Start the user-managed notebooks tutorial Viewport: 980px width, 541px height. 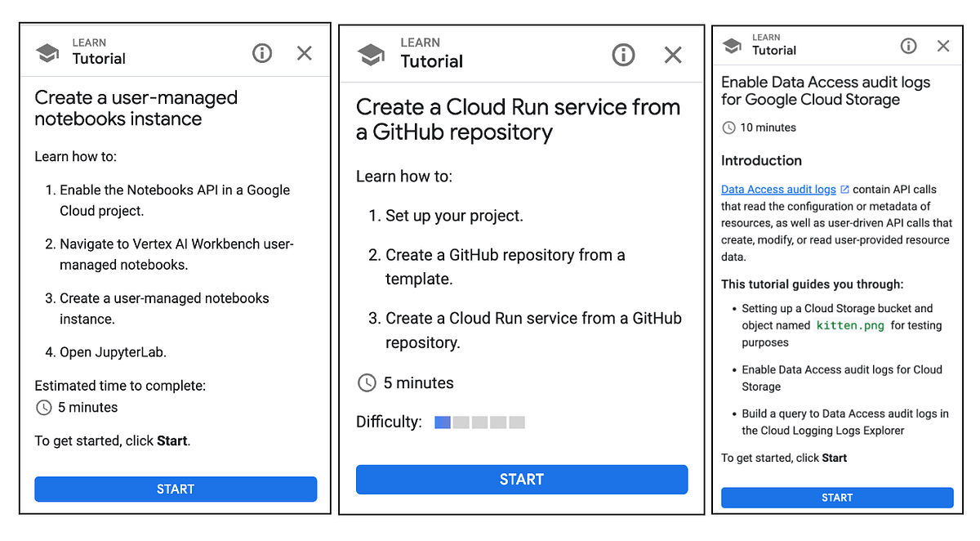[175, 489]
